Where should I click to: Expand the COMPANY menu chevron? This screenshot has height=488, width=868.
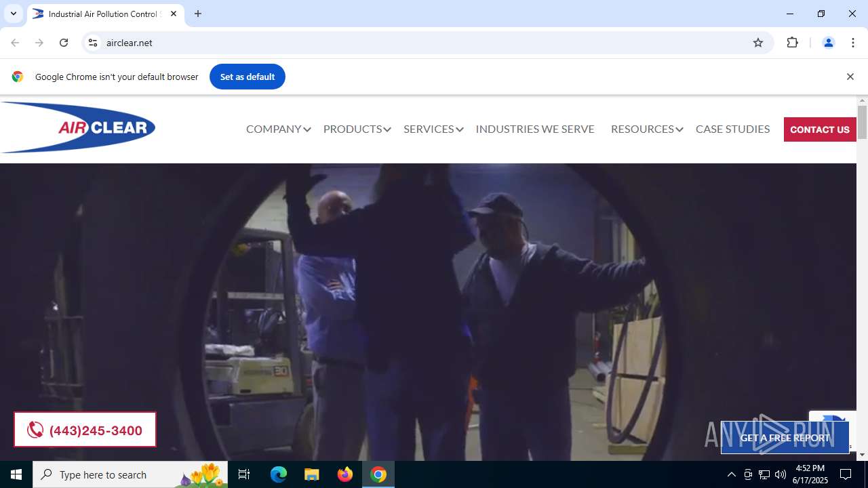(x=307, y=129)
